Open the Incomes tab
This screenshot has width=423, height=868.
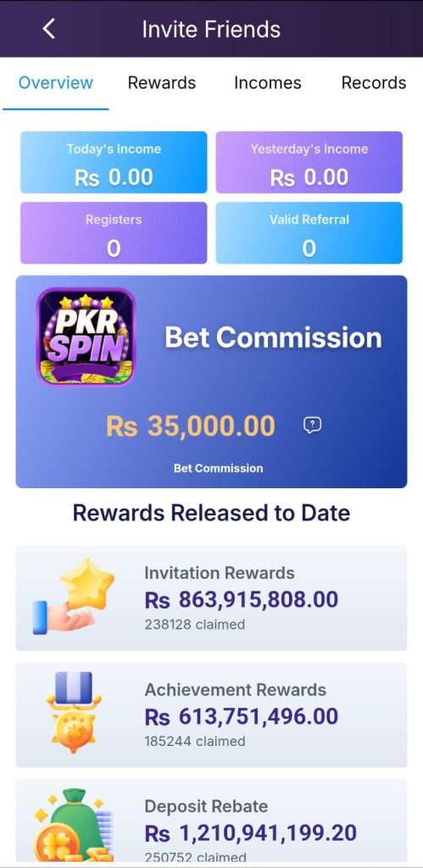coord(267,82)
